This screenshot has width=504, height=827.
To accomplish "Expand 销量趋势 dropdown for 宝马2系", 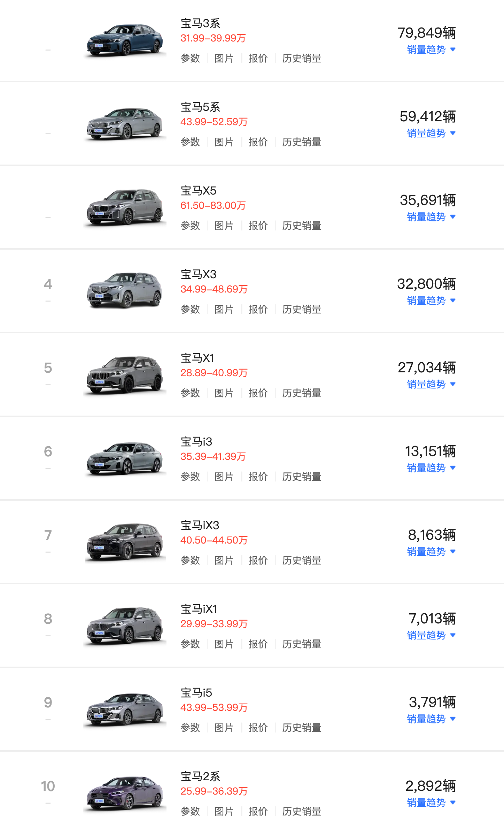I will 431,803.
